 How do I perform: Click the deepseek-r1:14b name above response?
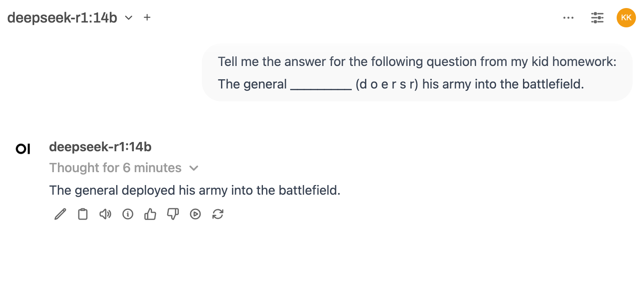pyautogui.click(x=100, y=147)
